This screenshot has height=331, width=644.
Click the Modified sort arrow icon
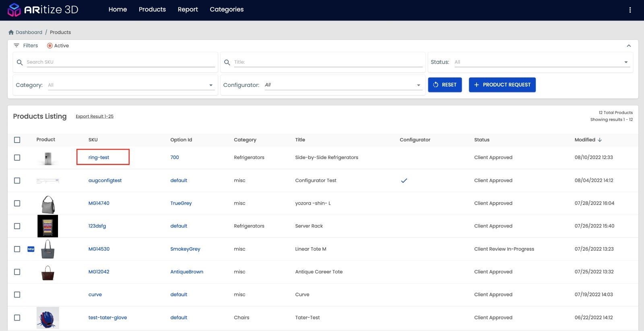click(x=600, y=140)
